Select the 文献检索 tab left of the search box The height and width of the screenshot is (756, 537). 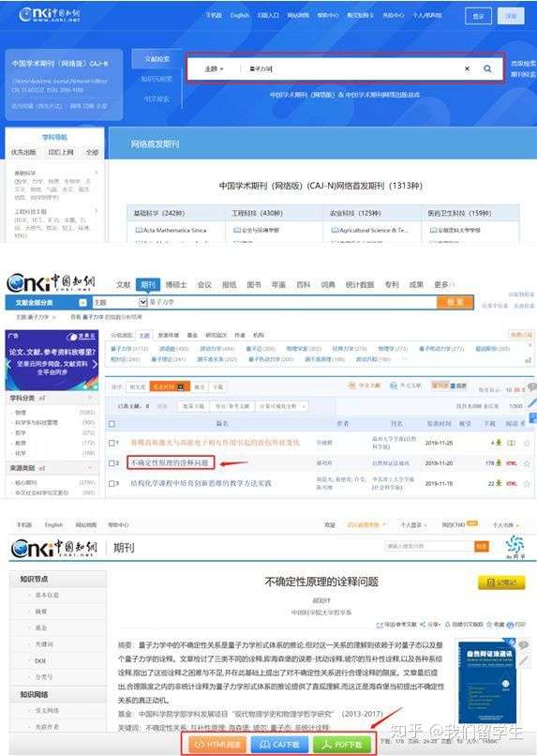coord(157,59)
